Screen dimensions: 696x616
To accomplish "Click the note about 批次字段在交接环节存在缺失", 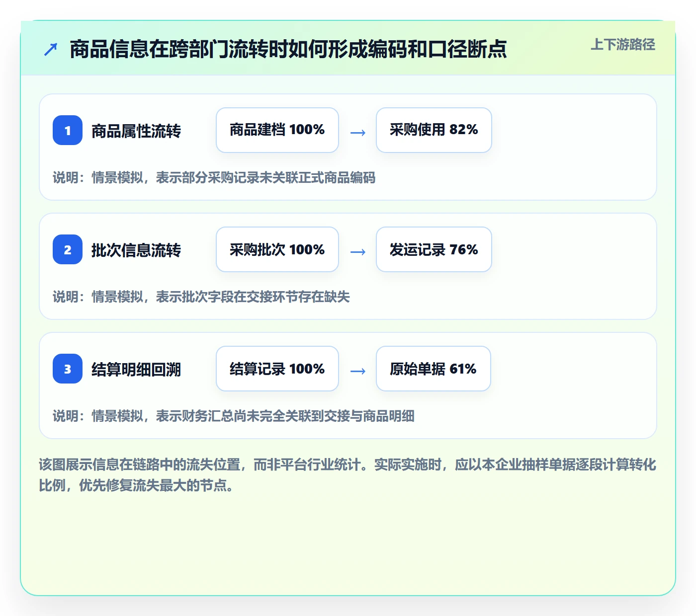I will tap(201, 297).
